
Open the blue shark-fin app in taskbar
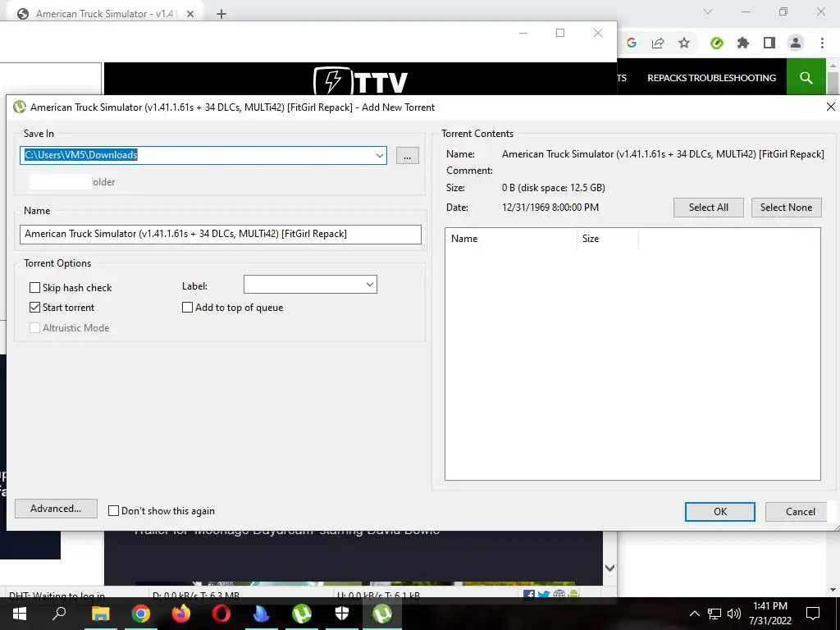click(262, 614)
